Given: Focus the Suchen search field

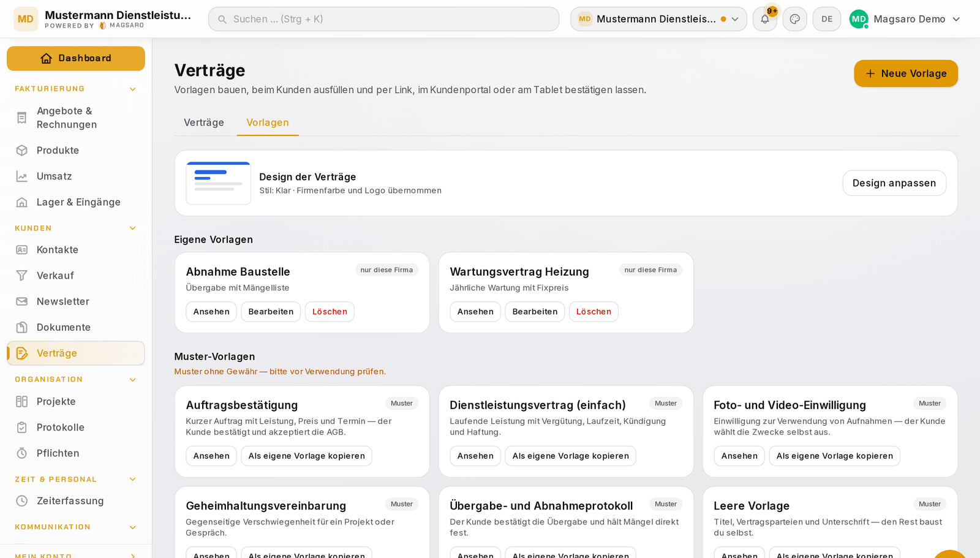Looking at the screenshot, I should click(383, 19).
